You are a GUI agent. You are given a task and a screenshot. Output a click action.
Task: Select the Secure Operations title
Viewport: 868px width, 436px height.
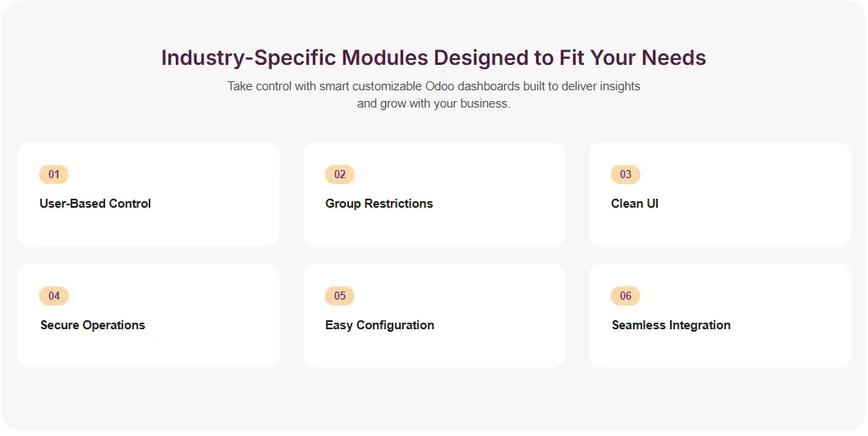tap(93, 325)
